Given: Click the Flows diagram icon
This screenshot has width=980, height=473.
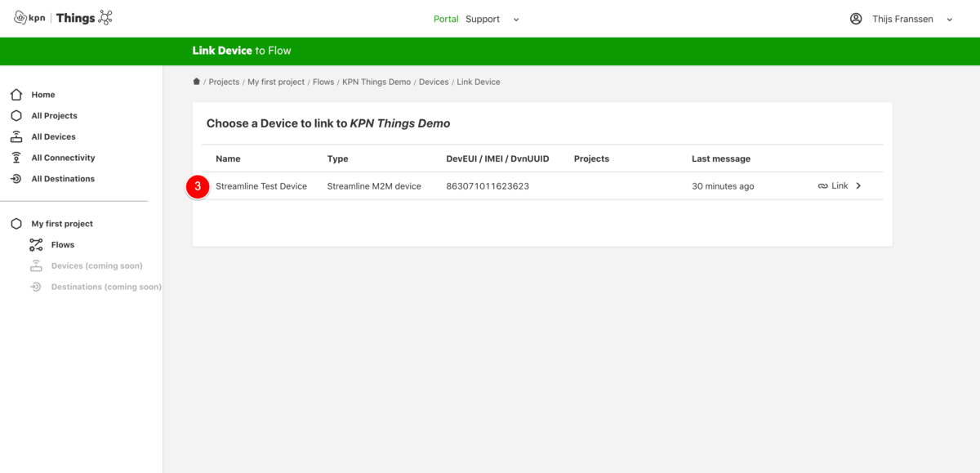Looking at the screenshot, I should pyautogui.click(x=36, y=245).
